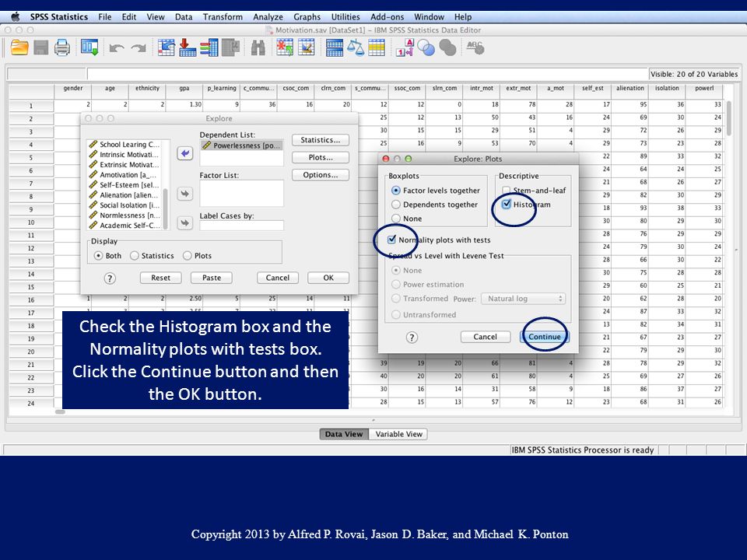
Task: Click Cancel in Explore: Plots dialog
Action: click(485, 337)
